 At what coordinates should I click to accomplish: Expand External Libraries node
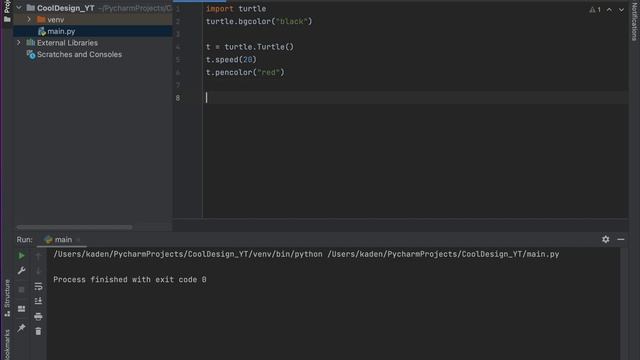click(x=19, y=42)
